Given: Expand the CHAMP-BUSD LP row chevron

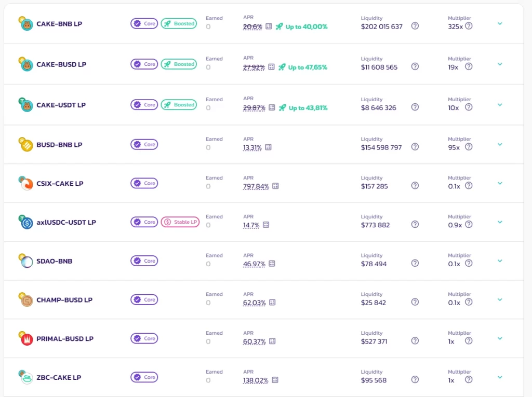Looking at the screenshot, I should point(500,300).
